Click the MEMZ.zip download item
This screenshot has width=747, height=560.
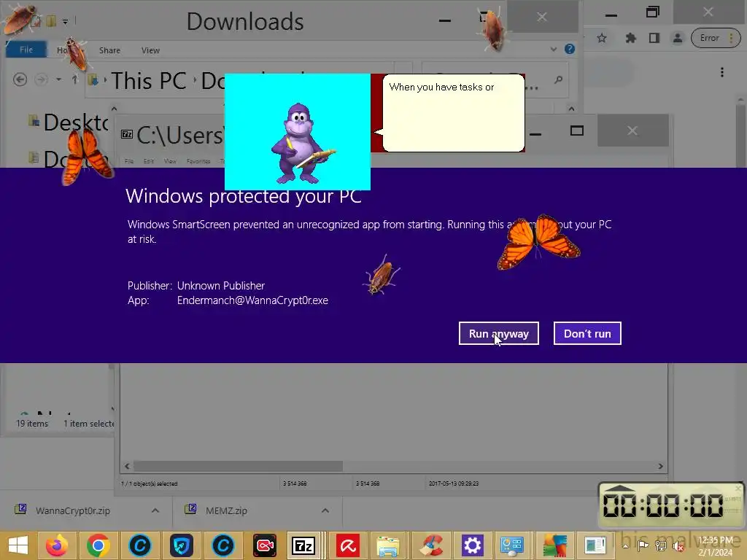(226, 510)
